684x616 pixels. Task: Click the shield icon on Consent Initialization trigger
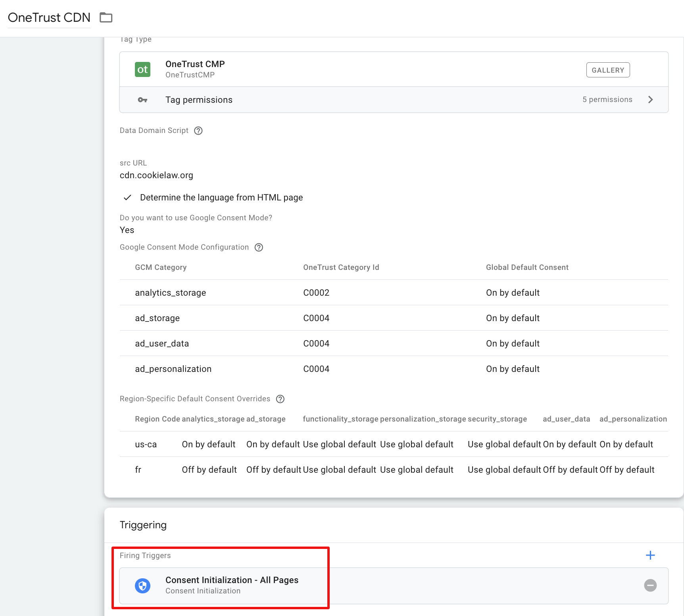click(x=142, y=585)
